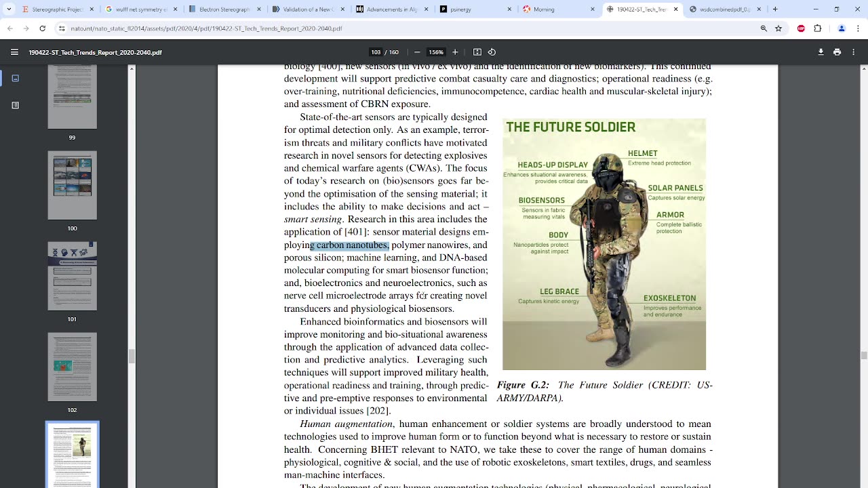Download the PDF file
Viewport: 868px width, 488px height.
(821, 52)
